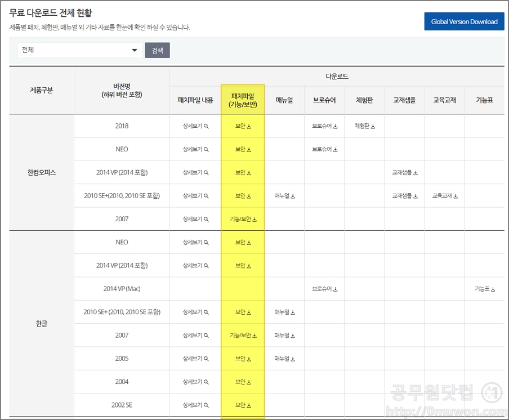
Task: Download 매뉴얼 for 한컴오피스 2010 SE+
Action: tap(285, 196)
